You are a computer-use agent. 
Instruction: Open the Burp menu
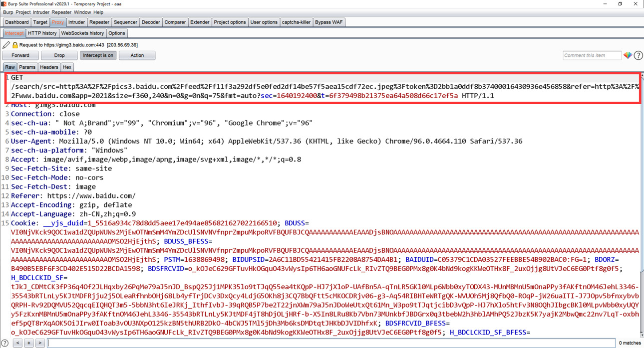pos(8,12)
